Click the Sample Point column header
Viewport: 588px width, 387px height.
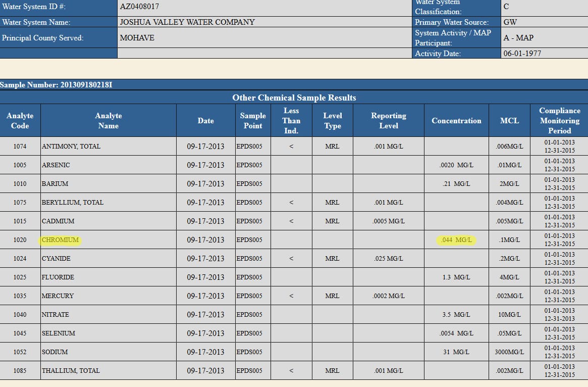click(x=253, y=121)
